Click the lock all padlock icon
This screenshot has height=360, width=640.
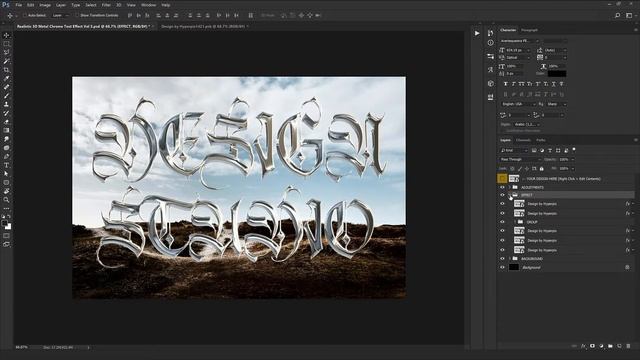coord(542,169)
